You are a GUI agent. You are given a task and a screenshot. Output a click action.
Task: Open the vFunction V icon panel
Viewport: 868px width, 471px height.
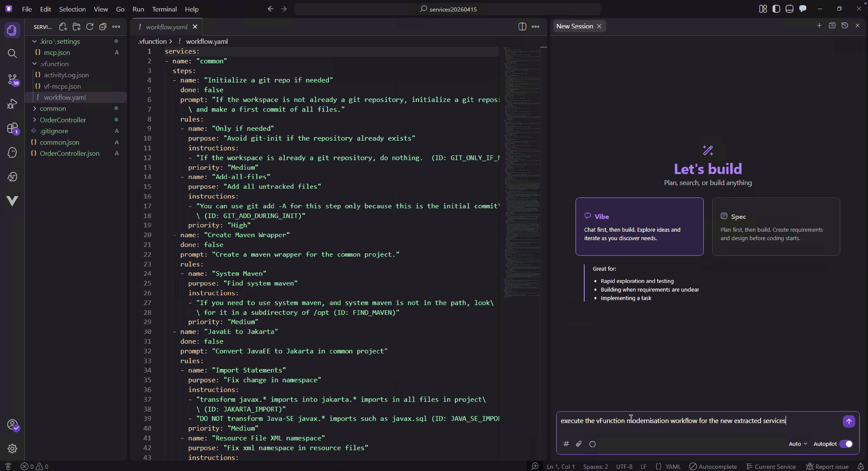tap(12, 201)
